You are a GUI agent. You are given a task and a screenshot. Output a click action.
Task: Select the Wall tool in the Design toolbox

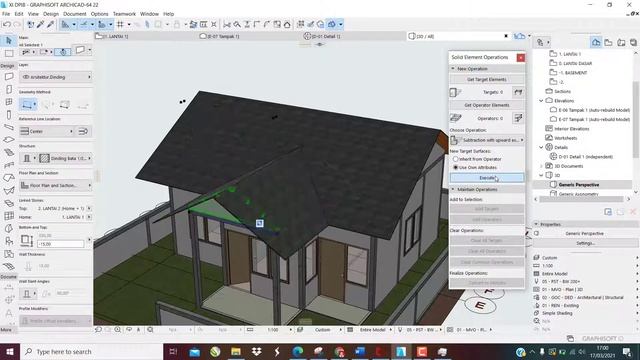tap(9, 77)
